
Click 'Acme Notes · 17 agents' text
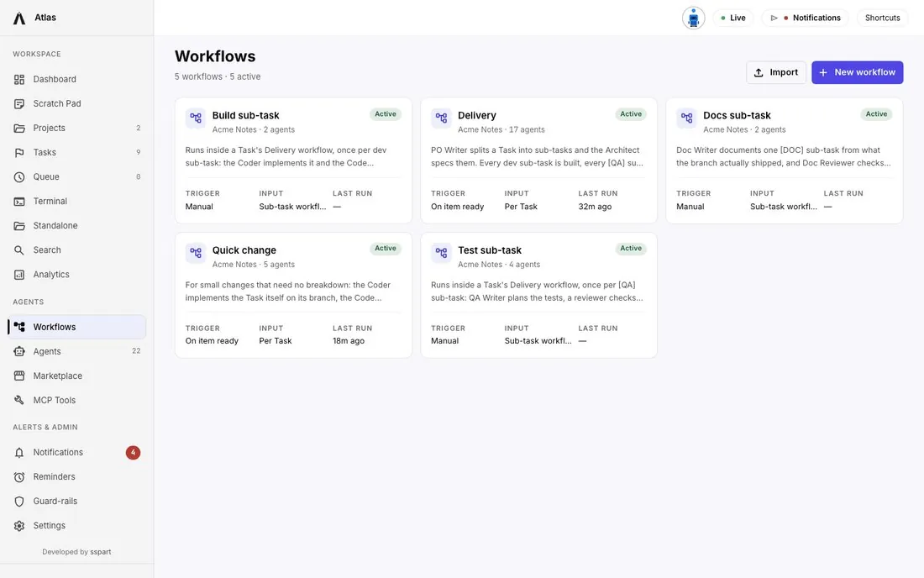501,129
